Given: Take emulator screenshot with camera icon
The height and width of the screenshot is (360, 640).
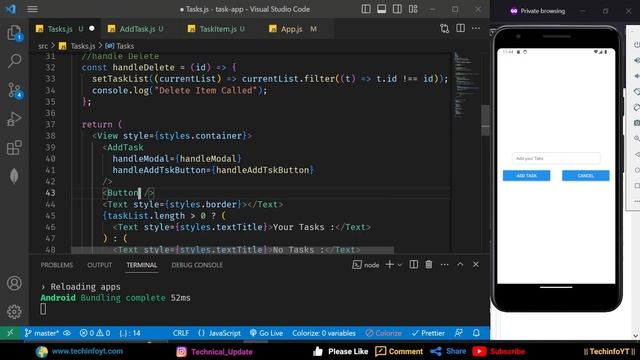Looking at the screenshot, I should tap(636, 122).
